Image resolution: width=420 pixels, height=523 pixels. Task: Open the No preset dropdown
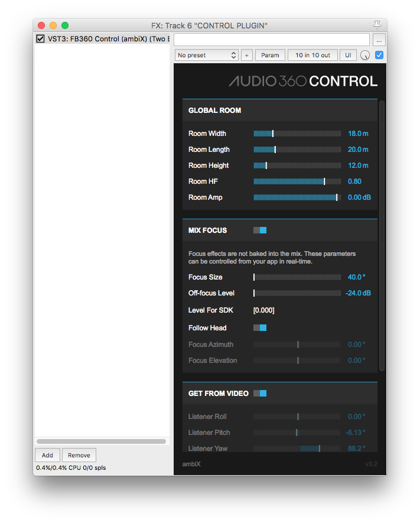[206, 56]
